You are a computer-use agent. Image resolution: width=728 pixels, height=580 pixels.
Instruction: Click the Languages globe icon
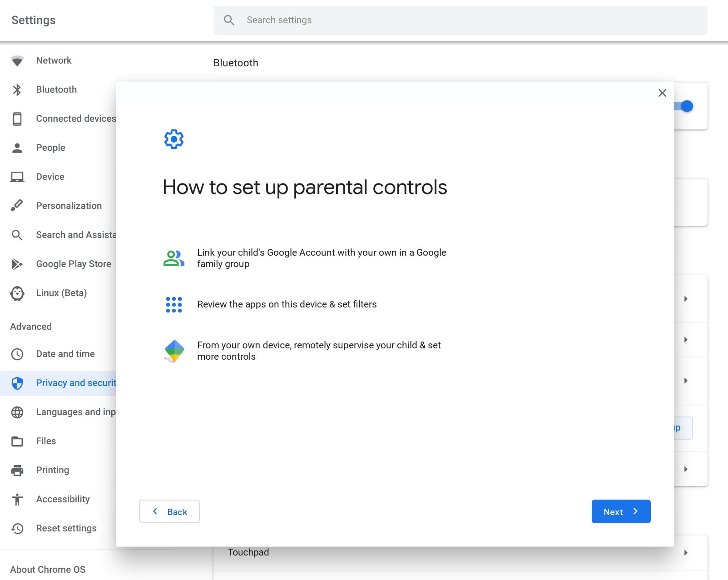[17, 412]
